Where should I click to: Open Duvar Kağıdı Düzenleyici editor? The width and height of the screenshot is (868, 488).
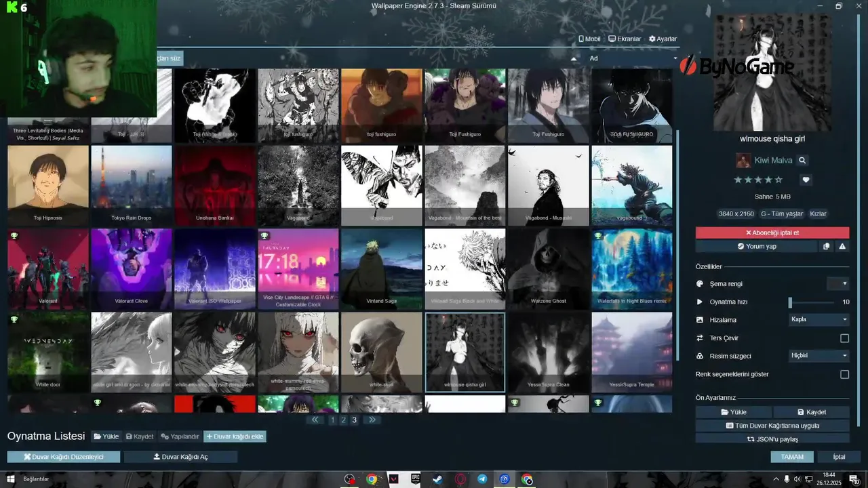64,457
